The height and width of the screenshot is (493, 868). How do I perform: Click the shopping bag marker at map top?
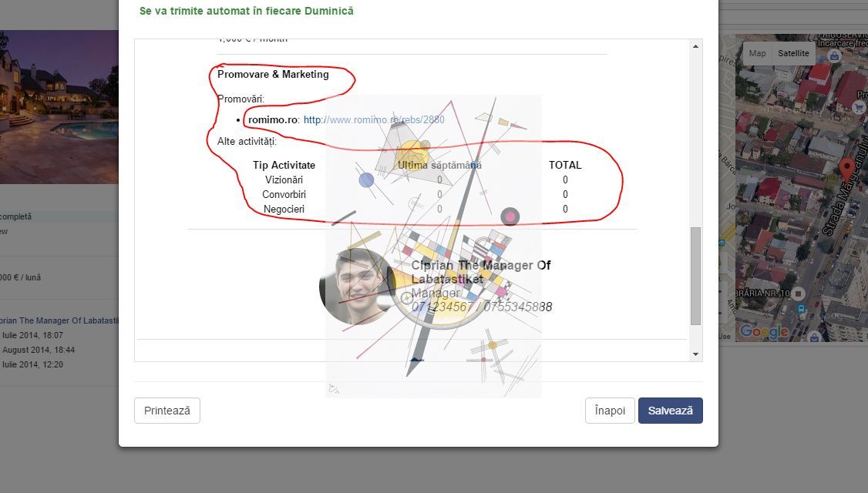point(834,56)
